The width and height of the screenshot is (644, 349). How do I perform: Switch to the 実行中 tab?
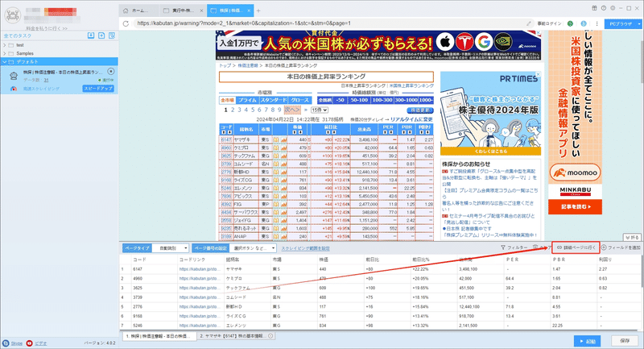[x=184, y=10]
